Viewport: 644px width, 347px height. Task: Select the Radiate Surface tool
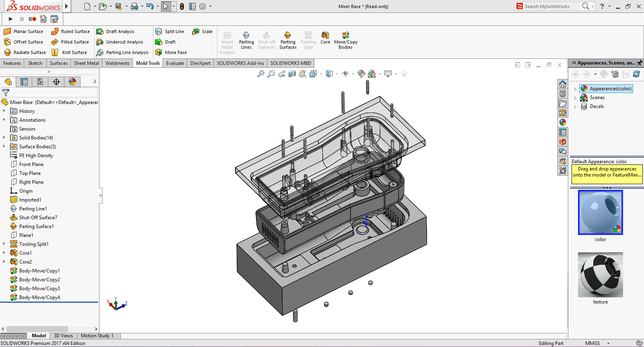pos(25,52)
